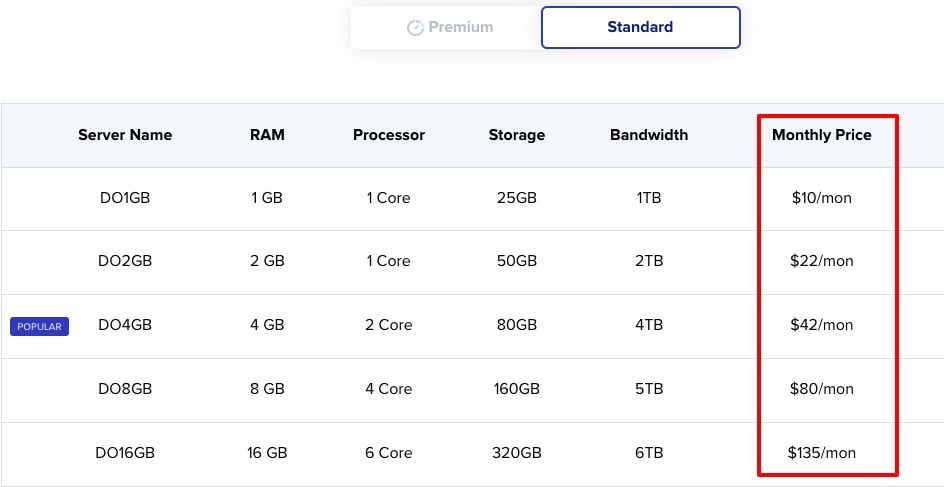The height and width of the screenshot is (487, 944).
Task: Select the Standard plan tab
Action: coord(641,27)
